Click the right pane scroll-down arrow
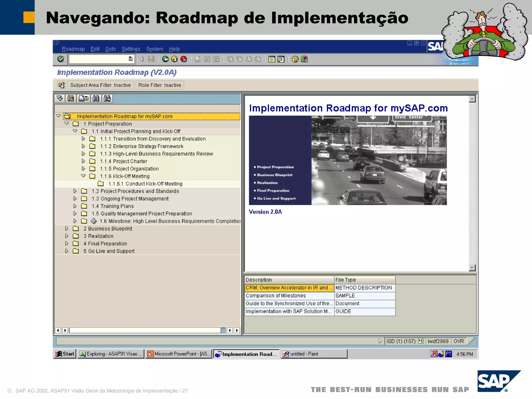The width and height of the screenshot is (532, 399). 472,268
